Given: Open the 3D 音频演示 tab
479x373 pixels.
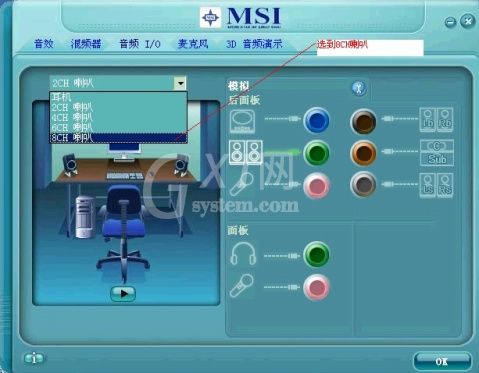Looking at the screenshot, I should point(254,44).
